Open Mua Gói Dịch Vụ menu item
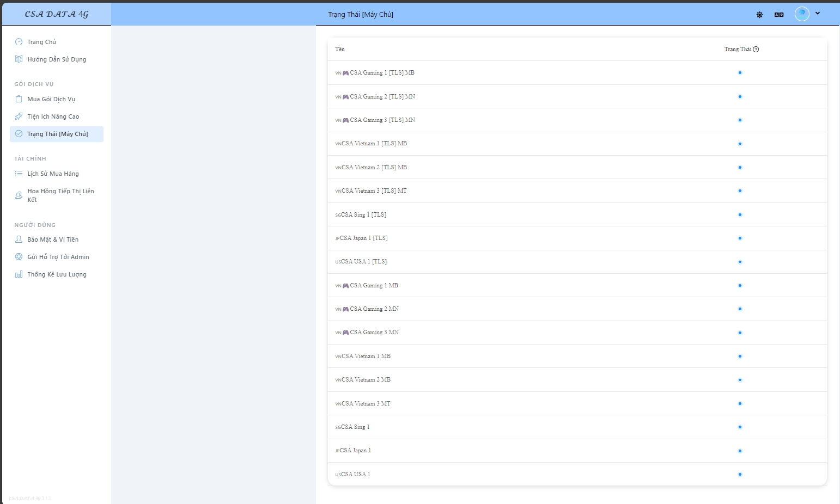Screen dimensions: 840x504 [x=51, y=99]
